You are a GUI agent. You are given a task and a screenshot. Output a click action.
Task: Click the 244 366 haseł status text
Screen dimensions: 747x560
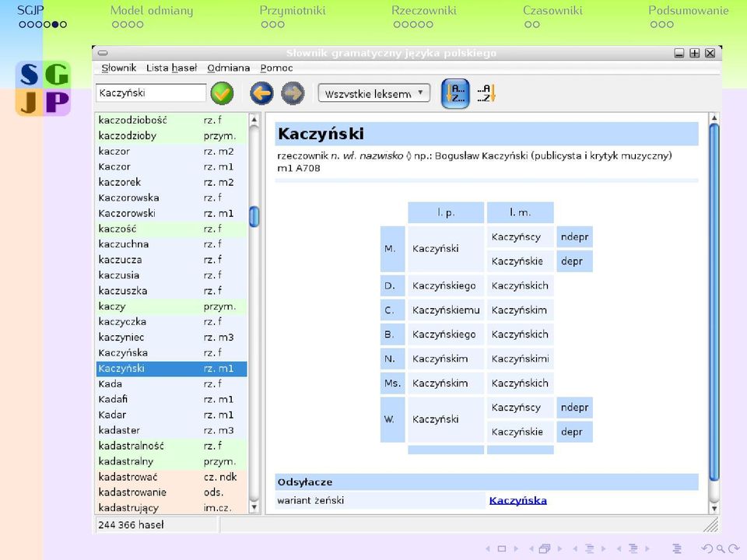[131, 525]
